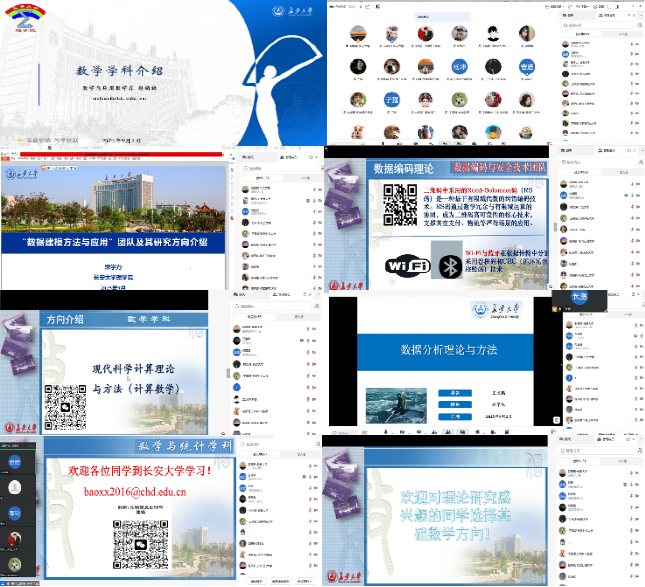Select the first tab of the member panel beside the 方向介绍 slide
The image size is (645, 587).
tap(253, 316)
